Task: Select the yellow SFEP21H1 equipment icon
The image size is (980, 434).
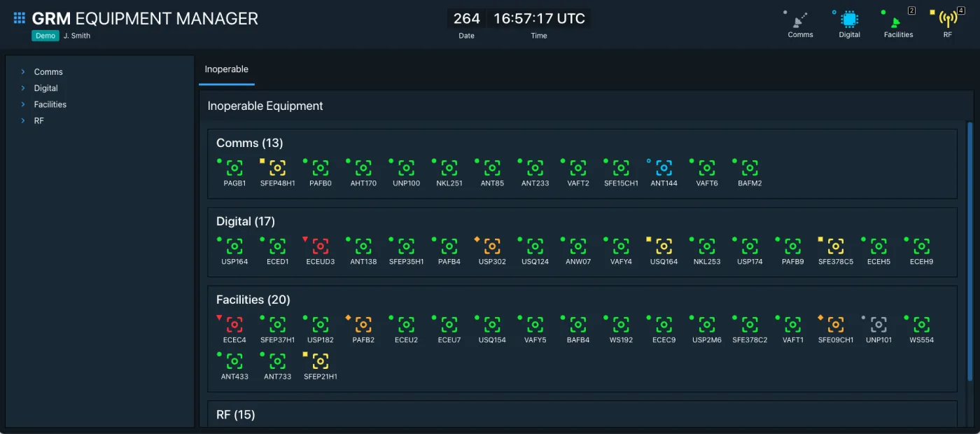Action: (321, 361)
